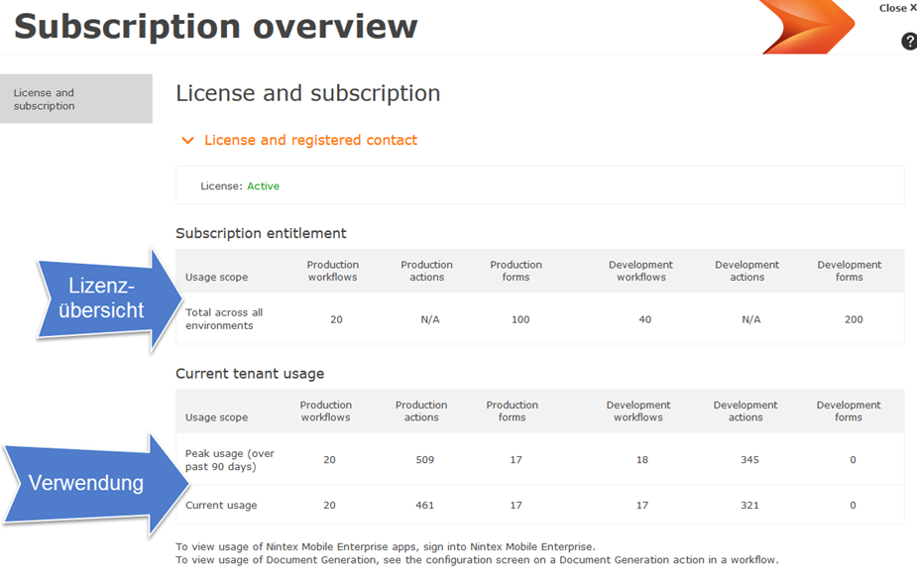
Task: Click entitlement Development forms value 200
Action: coord(854,319)
